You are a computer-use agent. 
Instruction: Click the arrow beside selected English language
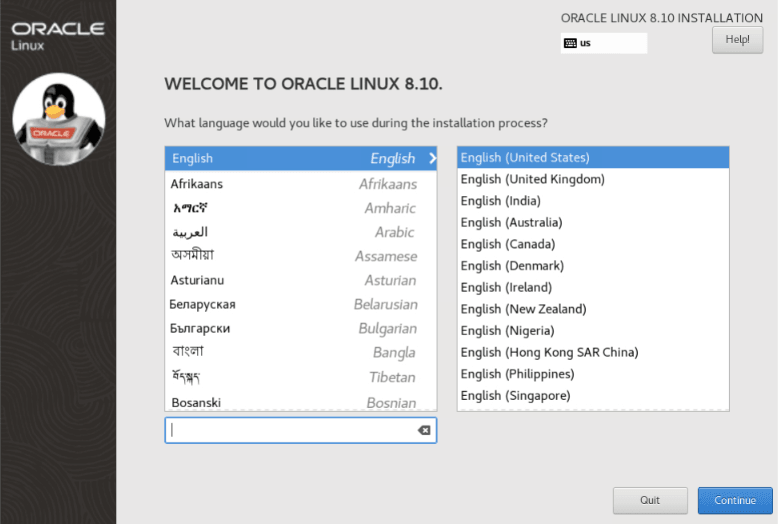[x=432, y=159]
